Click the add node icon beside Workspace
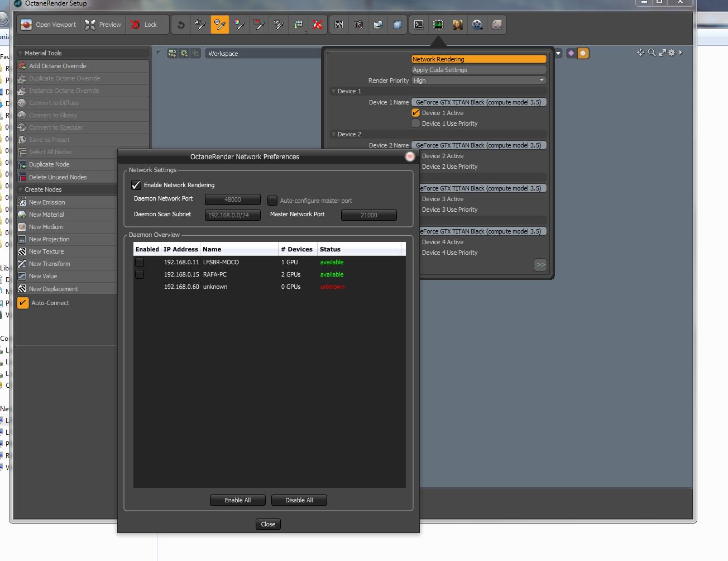728x561 pixels. 172,54
